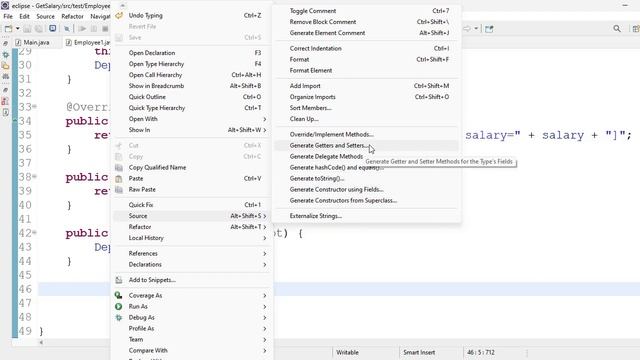640x360 pixels.
Task: Click the Debug As bug icon
Action: point(118,318)
